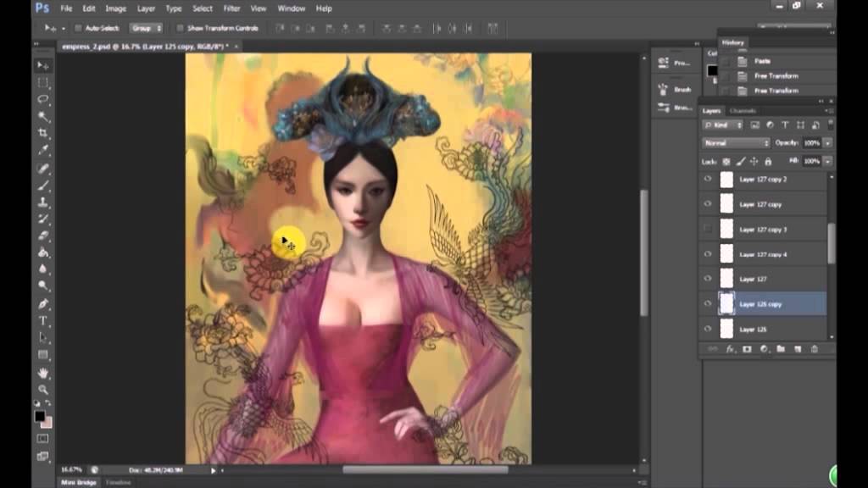Image resolution: width=868 pixels, height=488 pixels.
Task: Enable Show Transform Controls checkbox
Action: point(180,28)
